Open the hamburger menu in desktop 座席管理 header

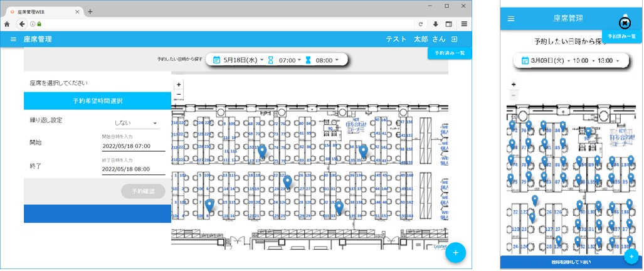(x=13, y=40)
